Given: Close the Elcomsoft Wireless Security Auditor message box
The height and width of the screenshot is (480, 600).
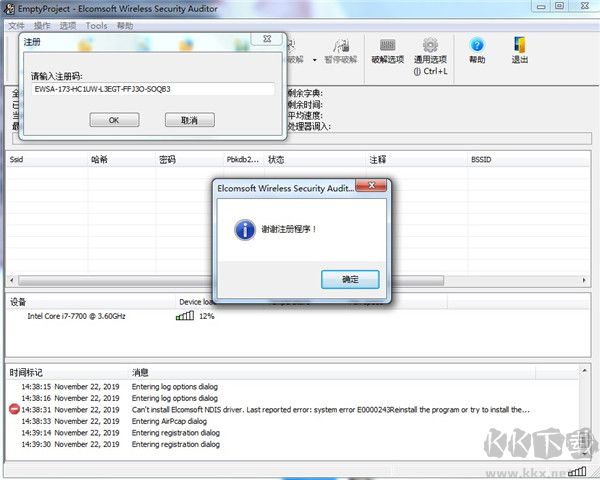Looking at the screenshot, I should click(x=371, y=185).
